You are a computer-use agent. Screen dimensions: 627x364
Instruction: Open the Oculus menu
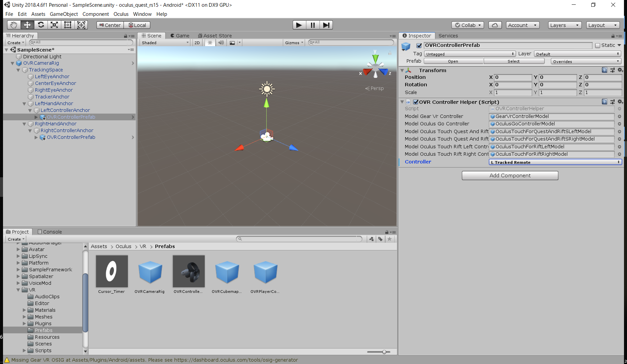click(x=121, y=14)
